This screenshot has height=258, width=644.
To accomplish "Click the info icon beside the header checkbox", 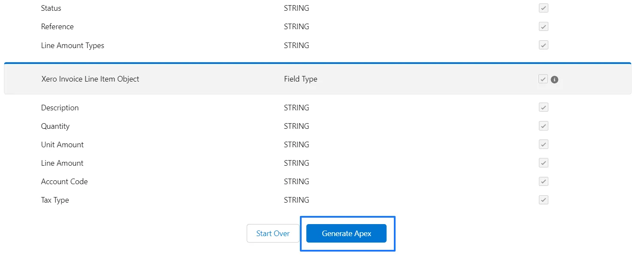I will pyautogui.click(x=554, y=79).
